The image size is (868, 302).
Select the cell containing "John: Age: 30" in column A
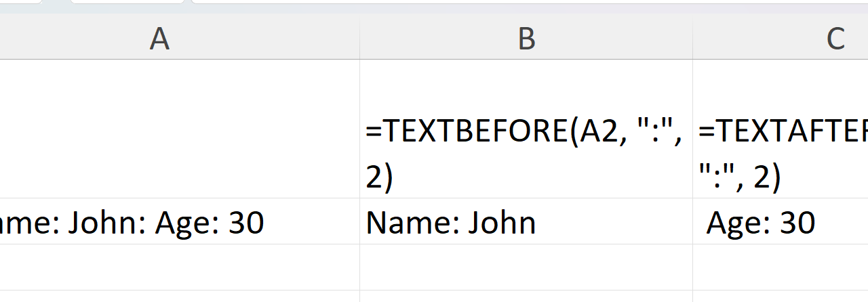click(180, 222)
